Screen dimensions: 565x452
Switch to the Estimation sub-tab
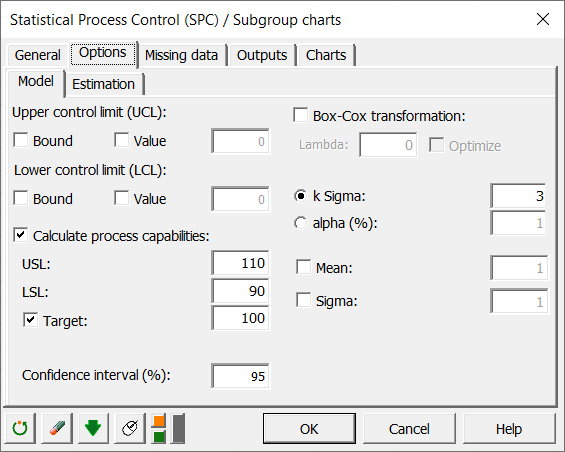tap(104, 84)
